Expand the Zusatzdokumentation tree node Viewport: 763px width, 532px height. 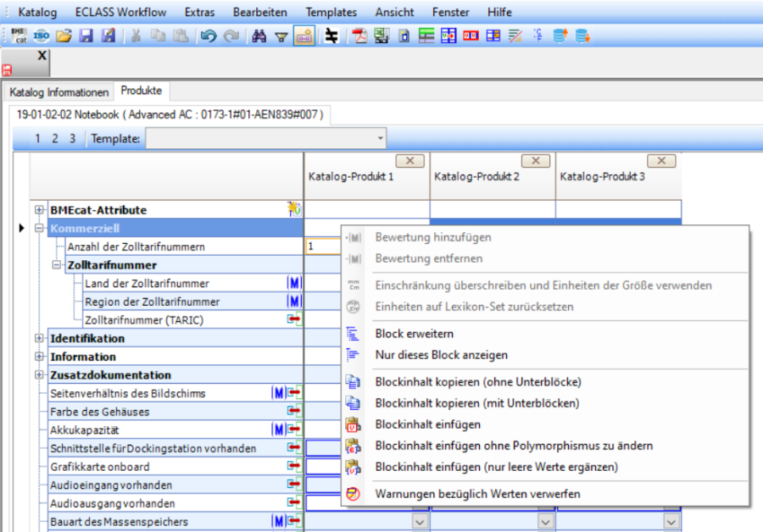pos(39,375)
